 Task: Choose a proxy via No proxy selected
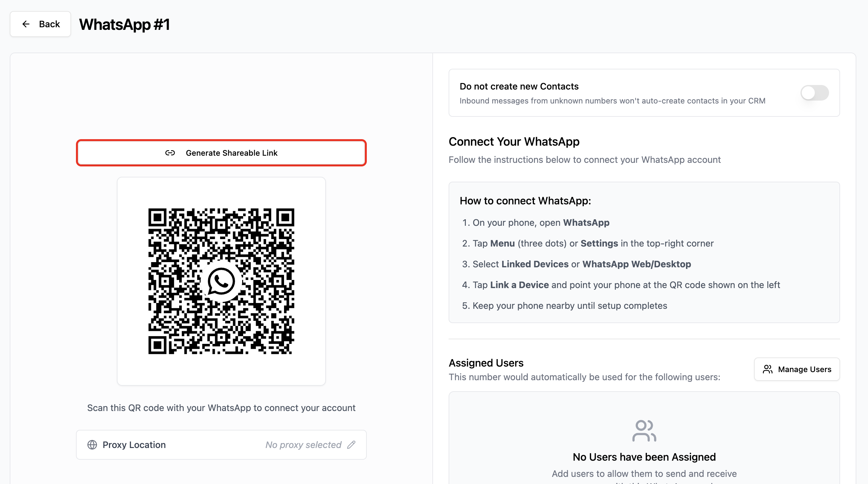pyautogui.click(x=303, y=445)
